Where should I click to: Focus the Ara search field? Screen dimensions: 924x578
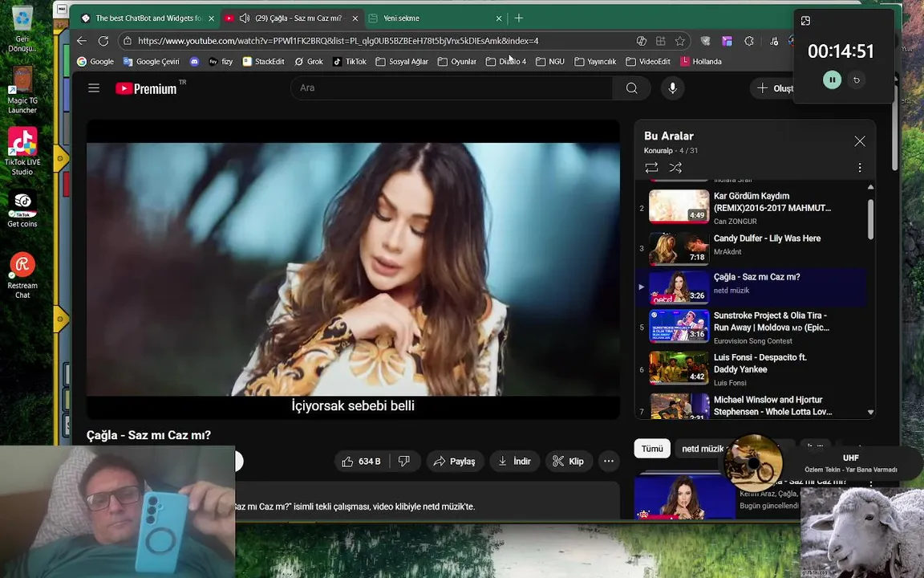coord(452,88)
